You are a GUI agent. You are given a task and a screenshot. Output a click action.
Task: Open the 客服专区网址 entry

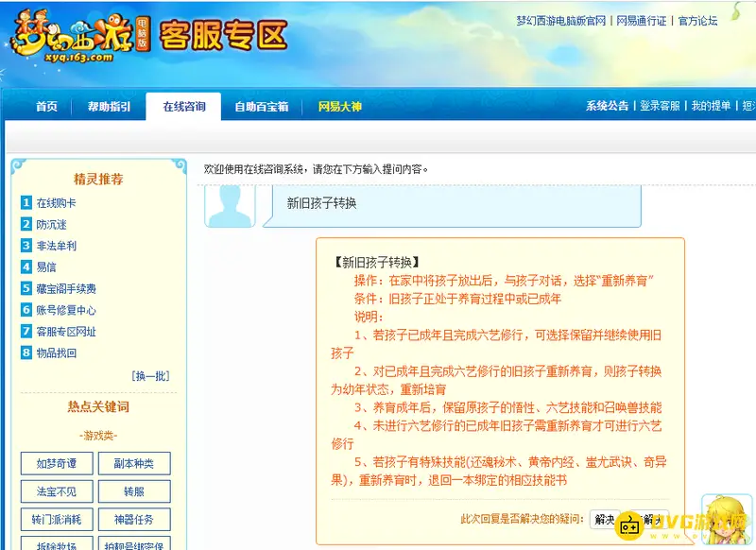(66, 331)
